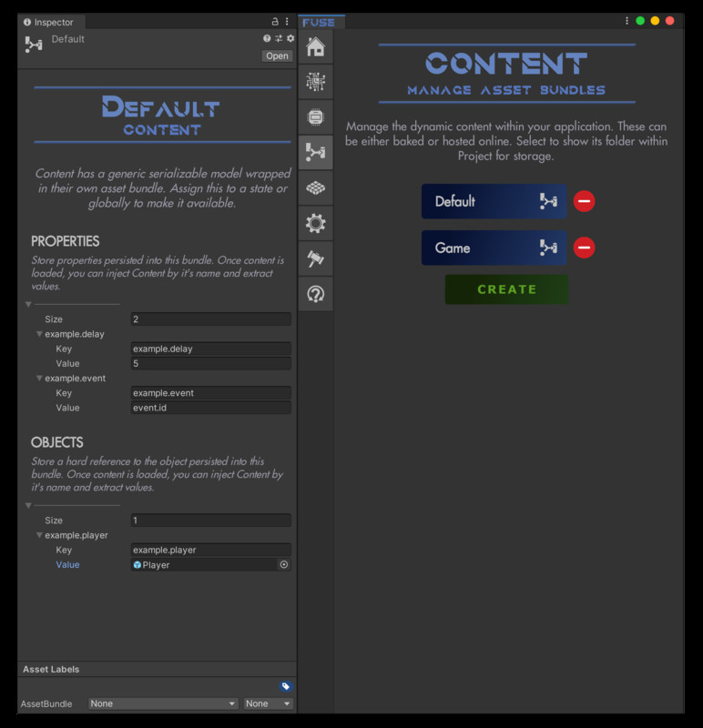Click the PROPERTIES section heading
Screen dimensions: 703x728
[65, 241]
